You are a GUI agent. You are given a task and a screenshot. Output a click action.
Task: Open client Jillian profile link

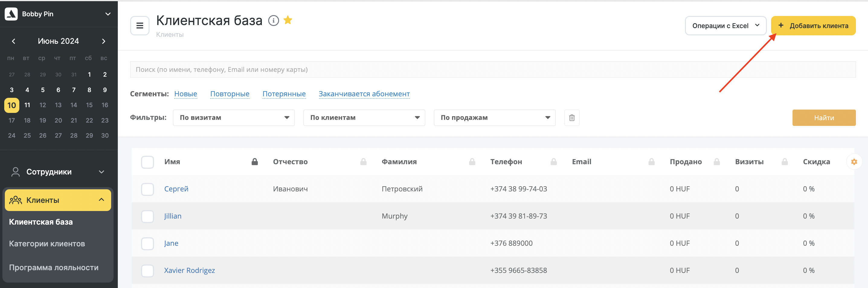pos(172,216)
